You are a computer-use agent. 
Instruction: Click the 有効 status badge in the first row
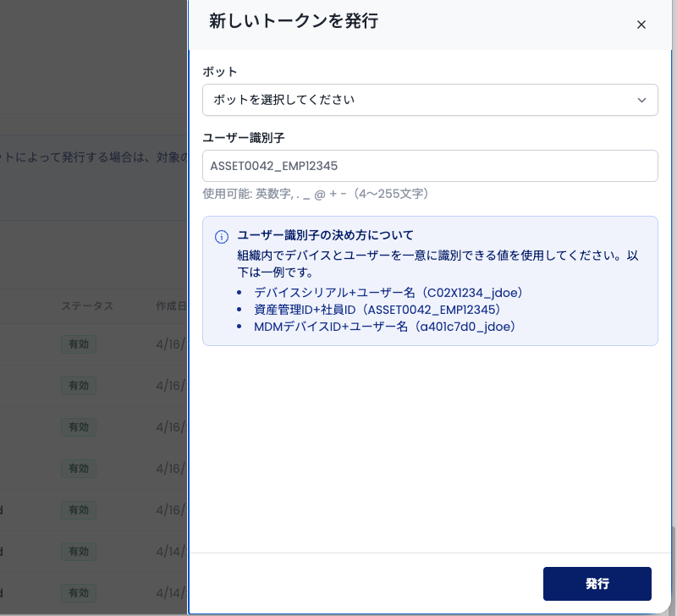[x=78, y=344]
